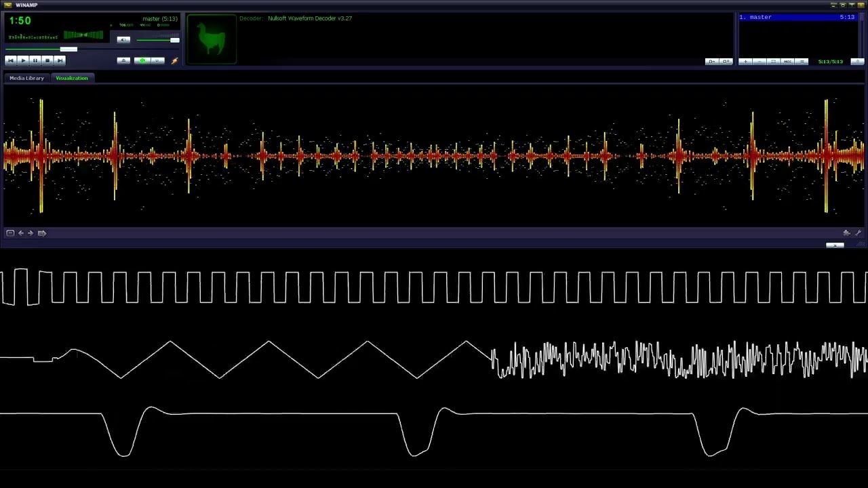Click the song title 'master (5:13)'
The height and width of the screenshot is (488, 868).
coord(160,19)
